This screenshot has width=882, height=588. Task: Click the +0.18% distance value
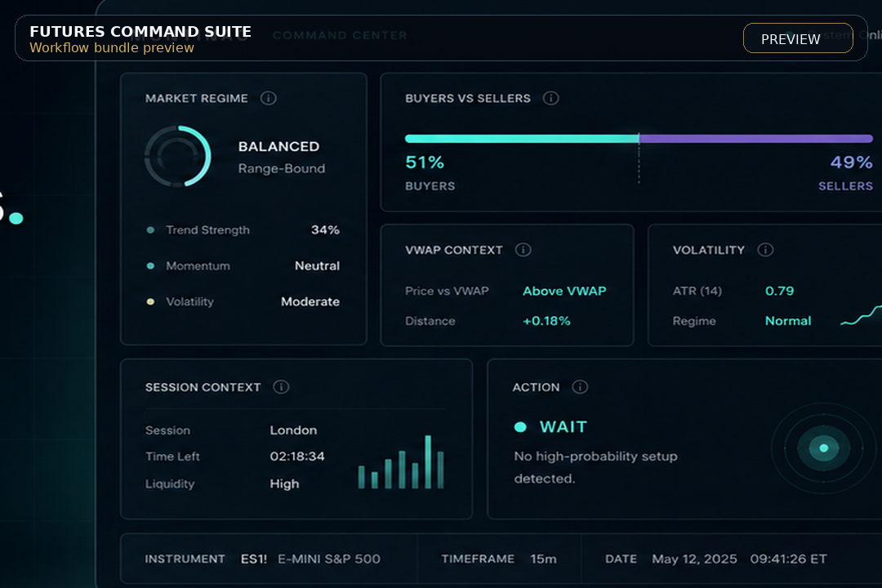(546, 321)
